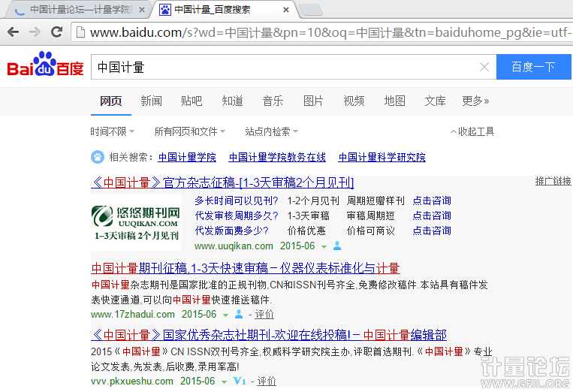Image resolution: width=573 pixels, height=392 pixels.
Task: Open the 音乐 category
Action: click(273, 101)
